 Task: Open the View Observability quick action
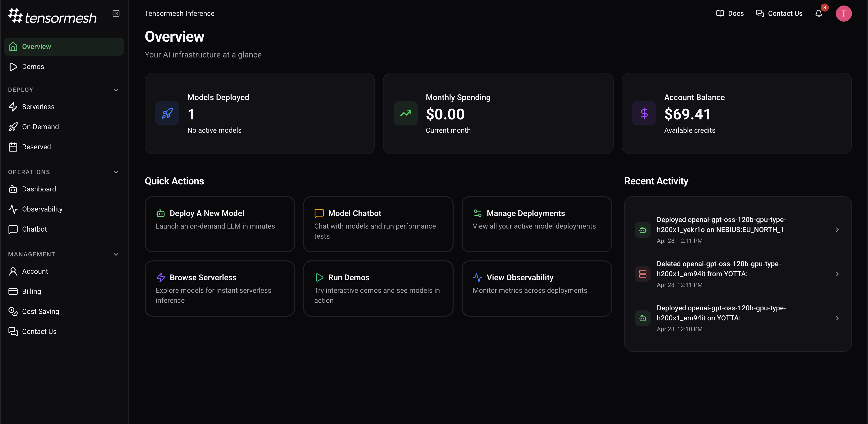[x=537, y=288]
